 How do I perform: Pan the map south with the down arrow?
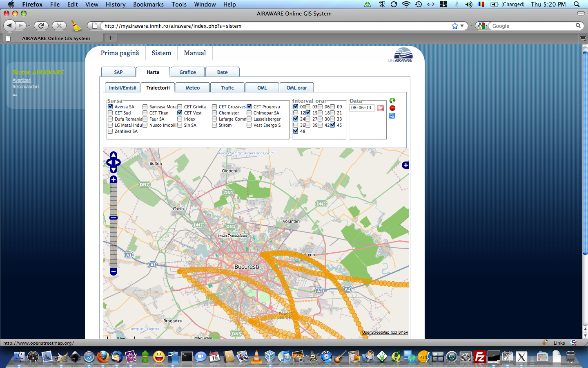coord(114,170)
